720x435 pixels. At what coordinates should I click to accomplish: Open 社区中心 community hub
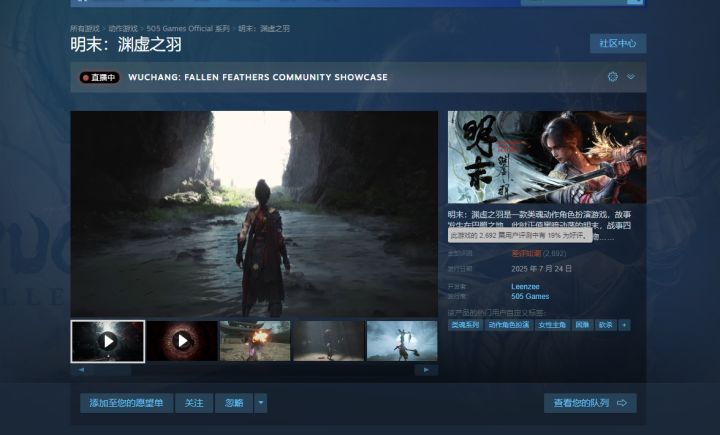tap(618, 43)
